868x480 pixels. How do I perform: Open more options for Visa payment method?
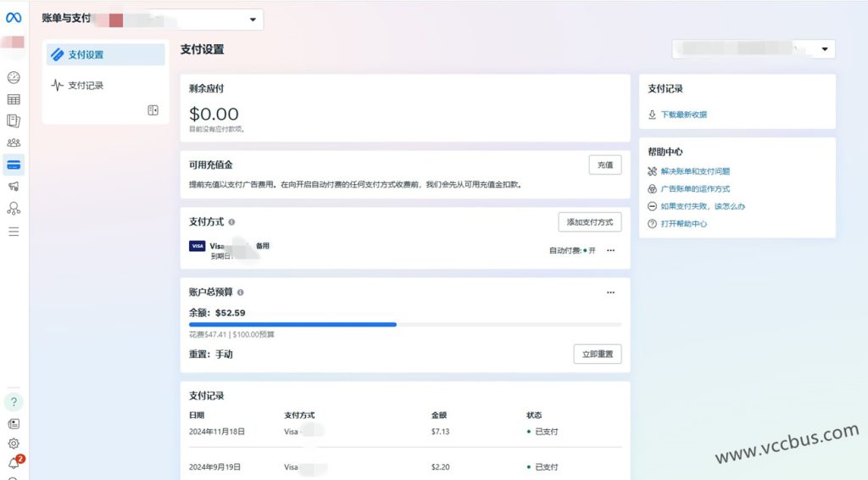[610, 250]
